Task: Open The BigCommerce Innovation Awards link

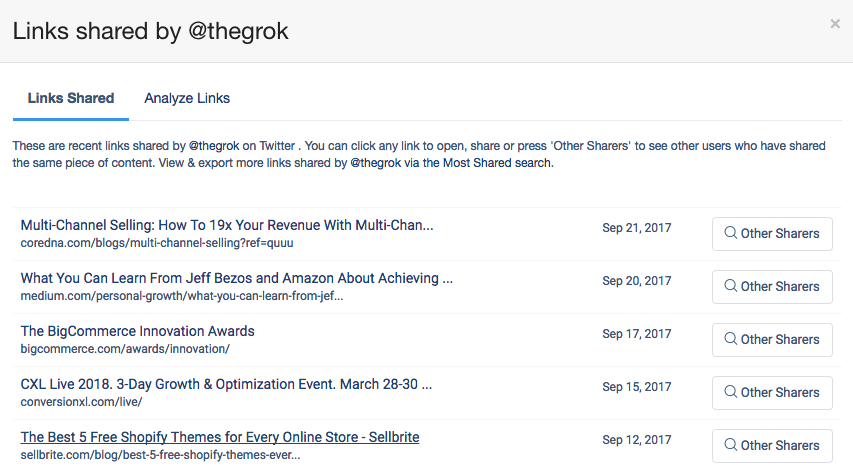Action: coord(137,331)
